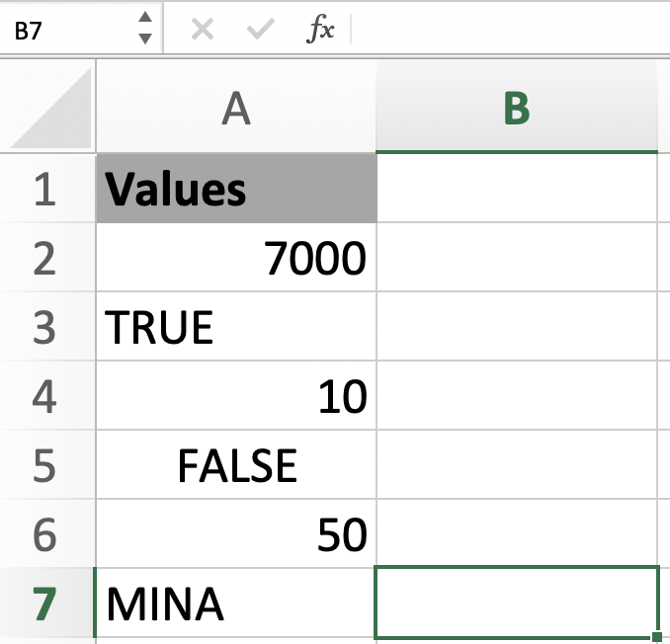The image size is (670, 644).
Task: Select row 4 header
Action: pyautogui.click(x=45, y=396)
